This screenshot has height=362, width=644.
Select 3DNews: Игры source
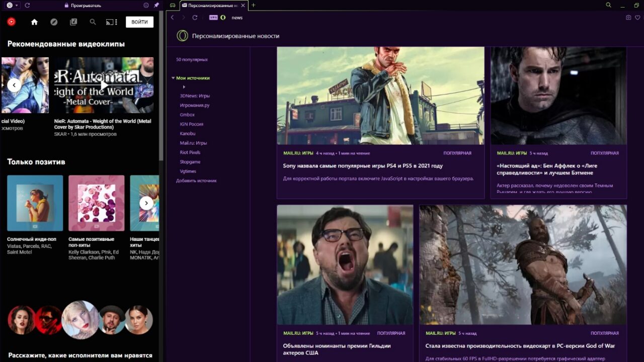195,96
